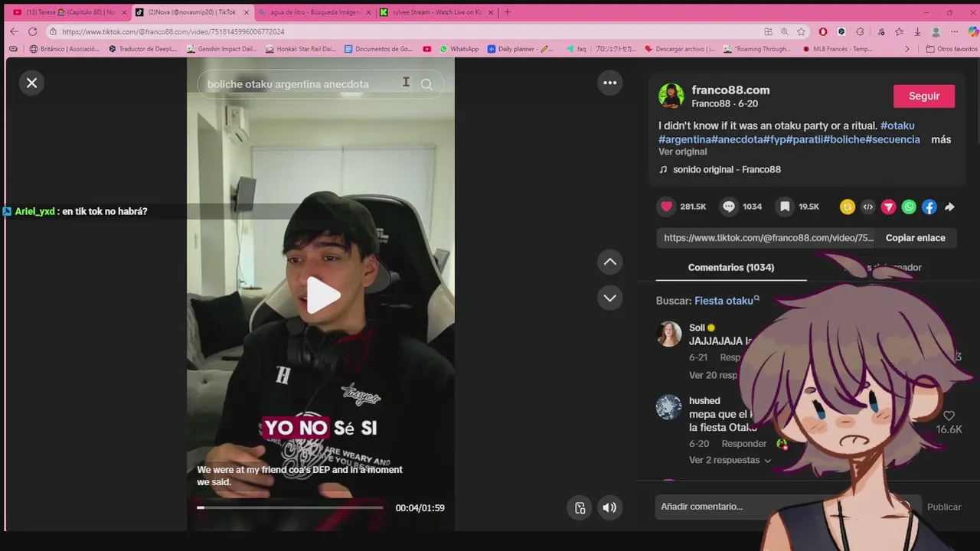Repost using yellow repost icon
The image size is (980, 551).
847,207
